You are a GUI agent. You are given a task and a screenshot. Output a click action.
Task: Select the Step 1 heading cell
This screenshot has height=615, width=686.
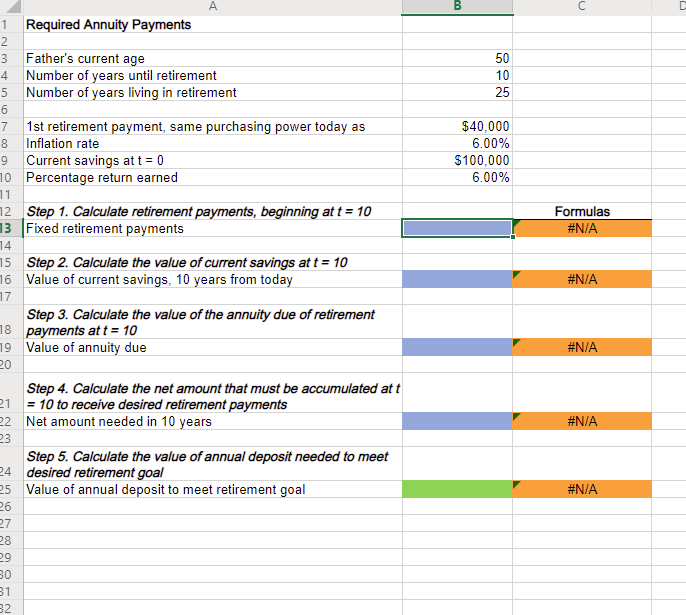click(x=213, y=212)
